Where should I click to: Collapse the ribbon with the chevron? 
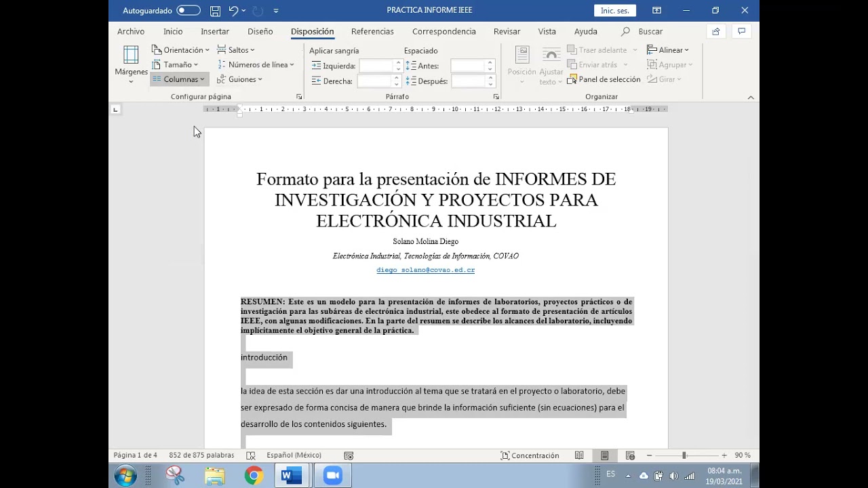click(751, 97)
